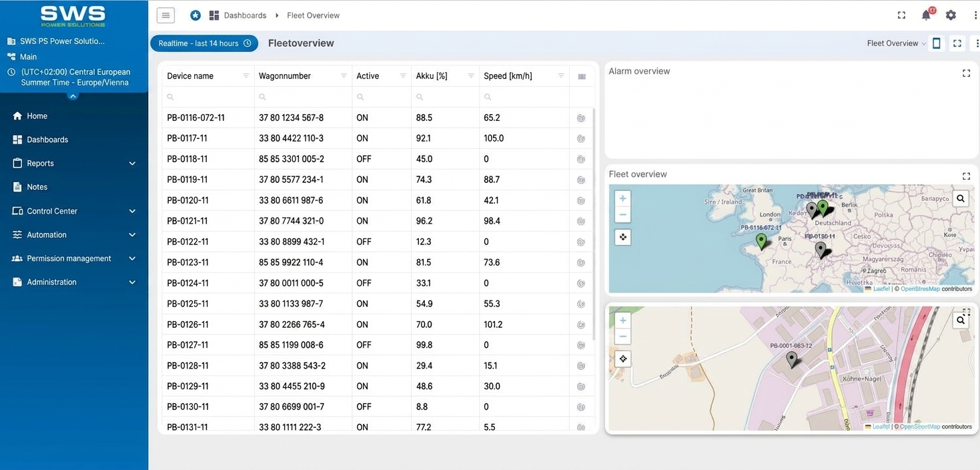Zoom out on the street-level map
This screenshot has width=980, height=470.
(x=622, y=336)
